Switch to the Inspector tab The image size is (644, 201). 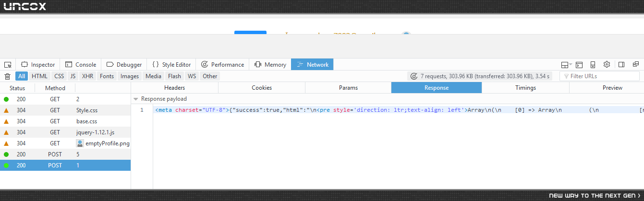[x=38, y=65]
